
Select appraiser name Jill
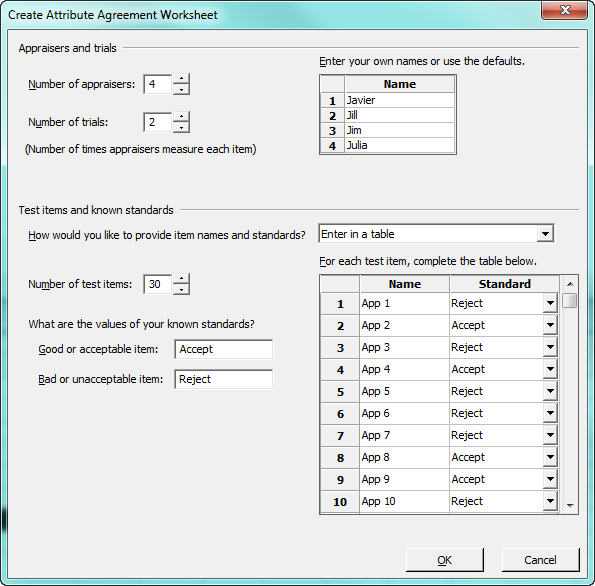coord(400,115)
